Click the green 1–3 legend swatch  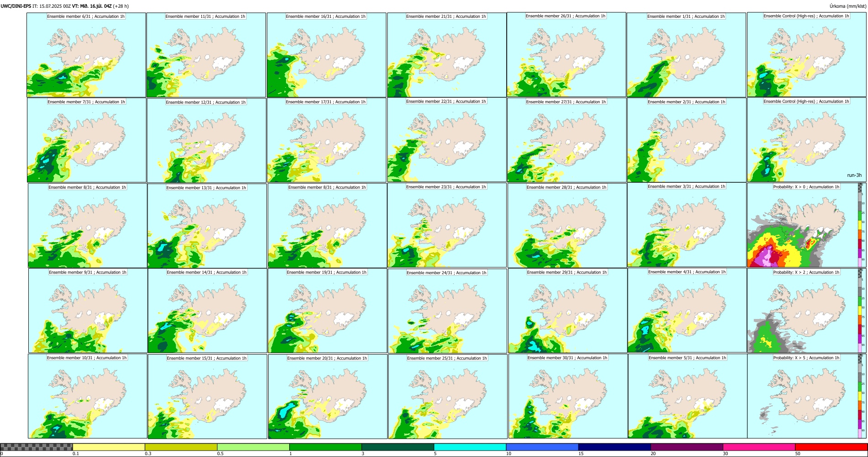(x=325, y=447)
